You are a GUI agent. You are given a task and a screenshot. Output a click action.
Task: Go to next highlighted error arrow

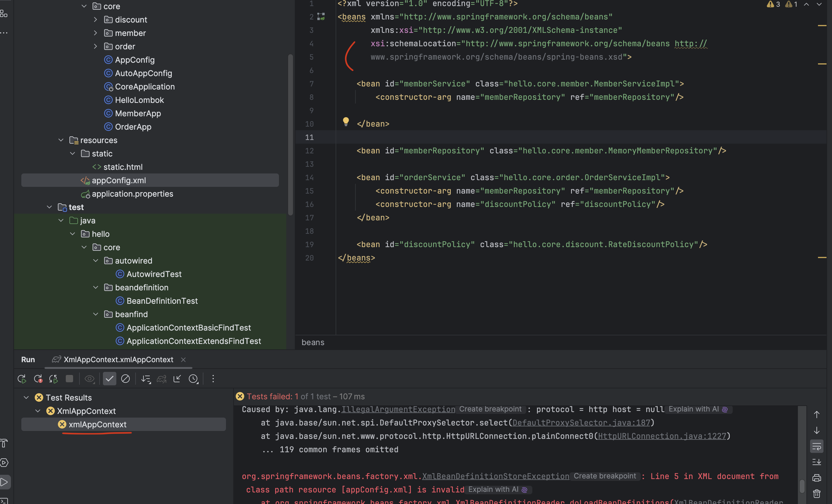pyautogui.click(x=819, y=4)
